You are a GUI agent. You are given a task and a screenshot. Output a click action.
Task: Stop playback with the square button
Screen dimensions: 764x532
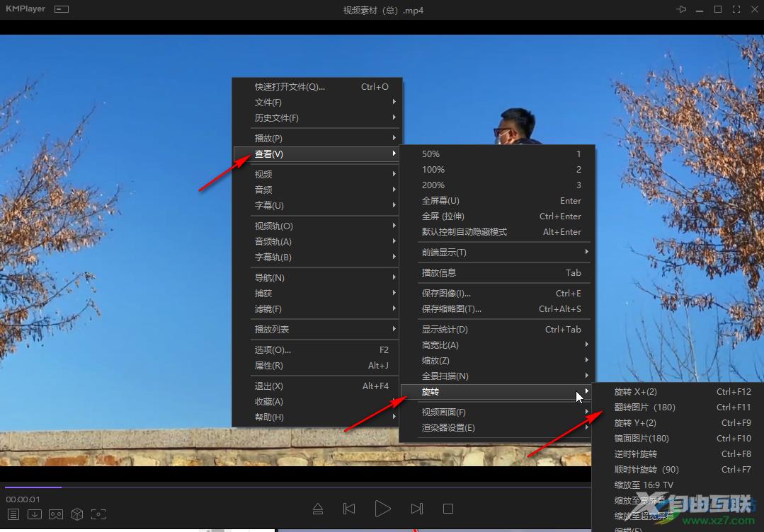(448, 509)
